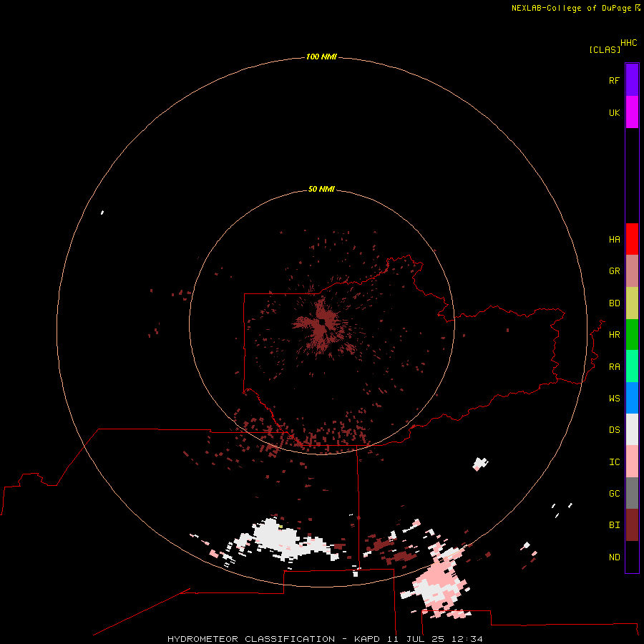644x644 pixels.
Task: Click the IC light pink legend swatch
Action: 632,462
